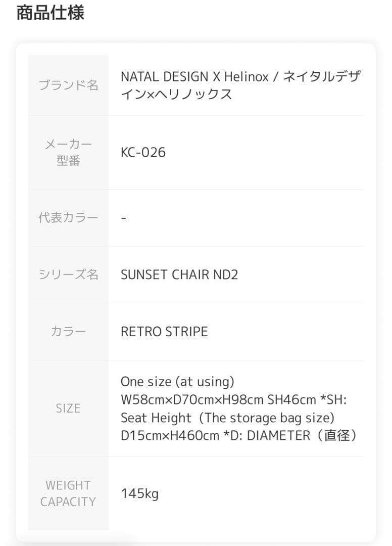The height and width of the screenshot is (546, 392).
Task: Click the 商品仕様 section heading
Action: (x=50, y=13)
